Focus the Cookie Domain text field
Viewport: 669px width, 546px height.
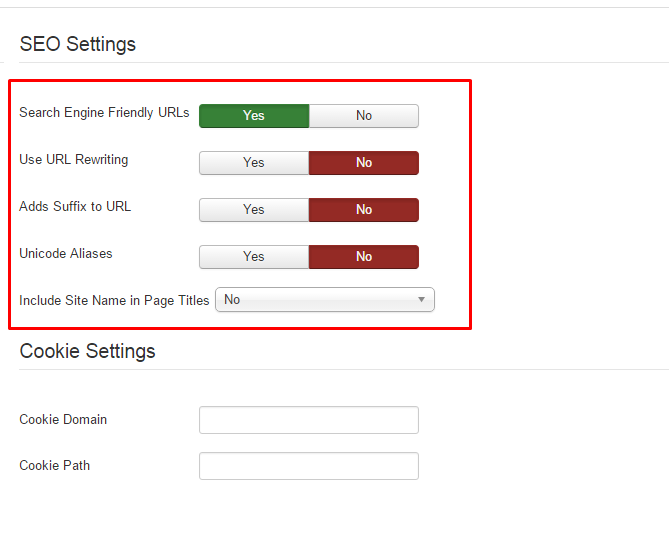[x=309, y=420]
